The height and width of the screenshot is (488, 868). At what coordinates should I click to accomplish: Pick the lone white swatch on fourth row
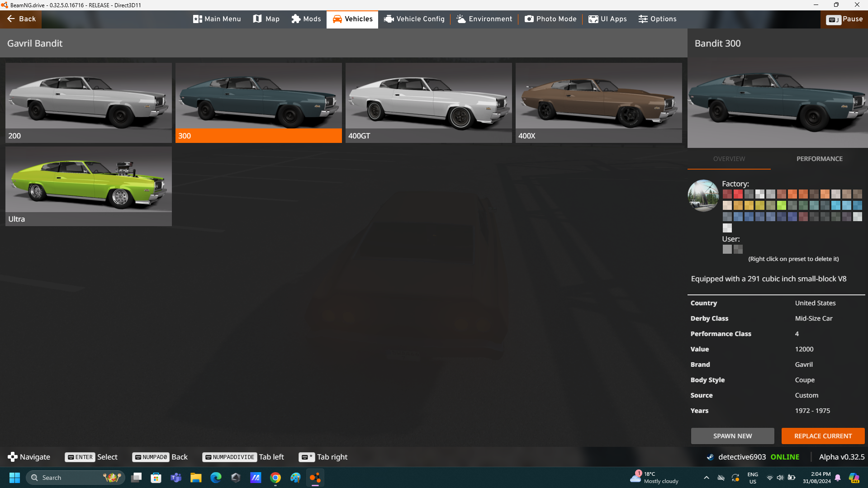(x=727, y=228)
